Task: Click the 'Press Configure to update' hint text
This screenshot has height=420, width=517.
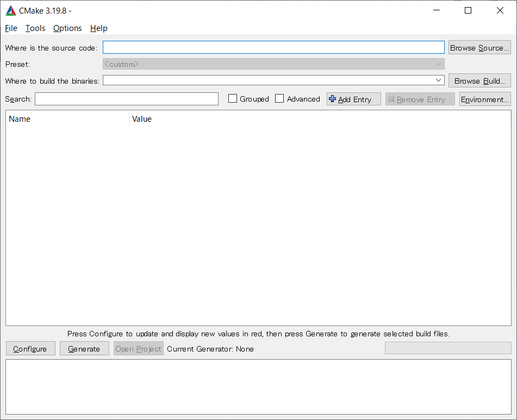Action: click(x=259, y=334)
